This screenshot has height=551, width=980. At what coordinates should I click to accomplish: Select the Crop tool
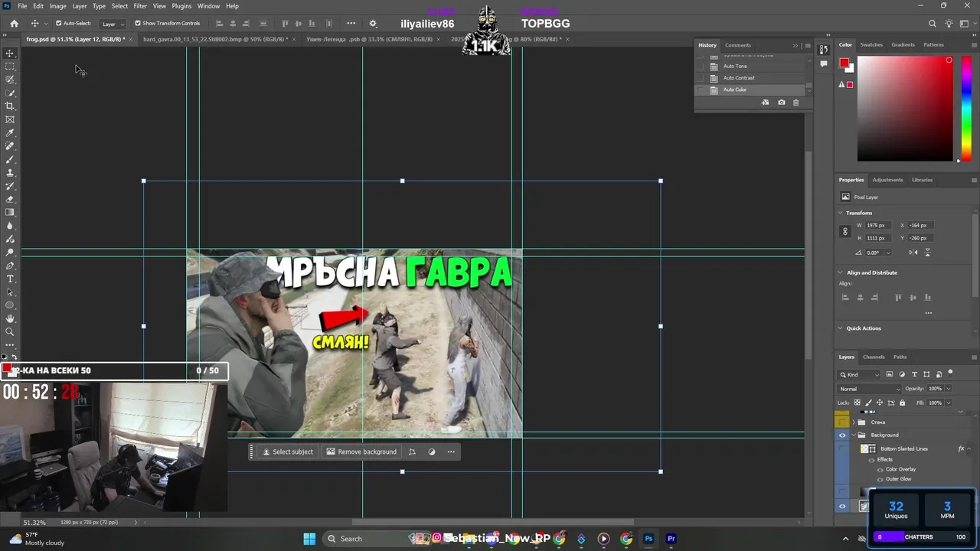[x=10, y=106]
